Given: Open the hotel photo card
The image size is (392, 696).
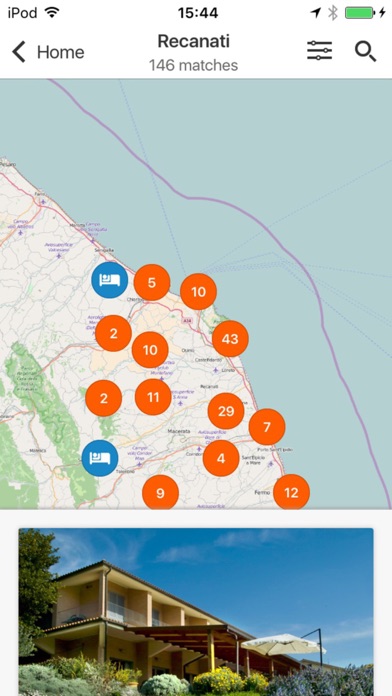Looking at the screenshot, I should 196,612.
